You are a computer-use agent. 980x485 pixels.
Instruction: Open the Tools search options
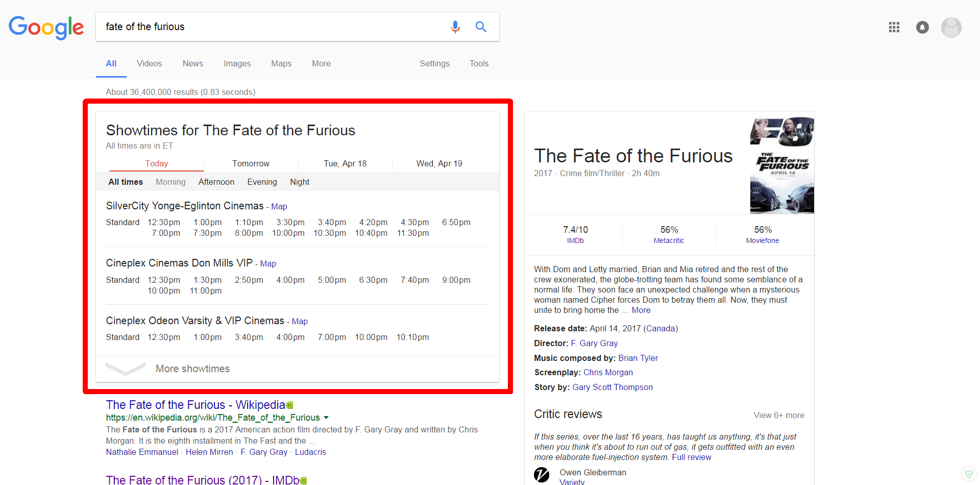(x=479, y=63)
